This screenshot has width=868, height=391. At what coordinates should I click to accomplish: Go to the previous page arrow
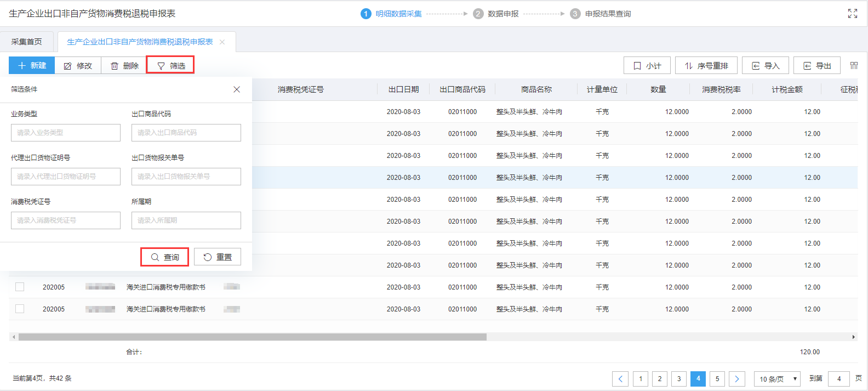coord(620,379)
